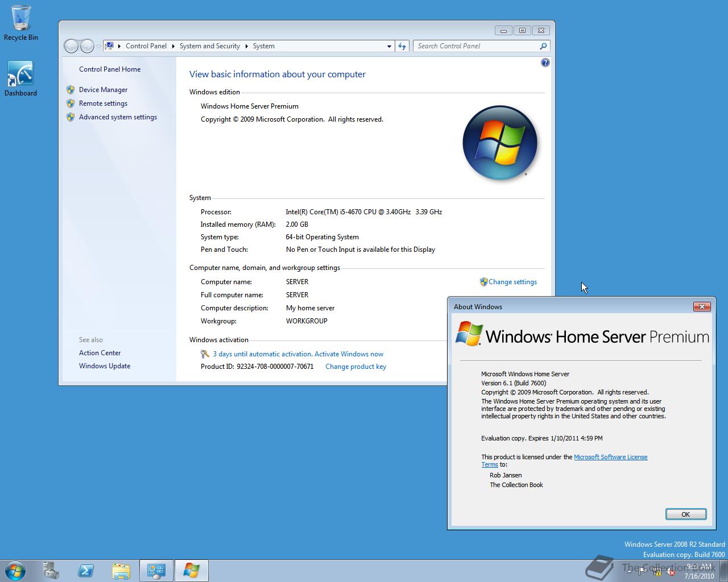
Task: Open Microsoft Software License Terms link
Action: pos(610,457)
